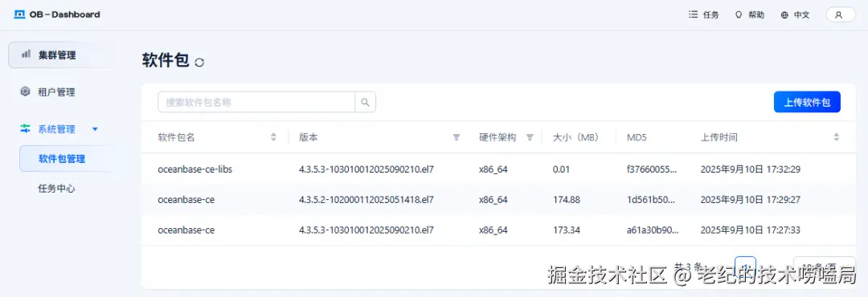Open 集群管理 in the sidebar
This screenshot has height=297, width=868.
point(63,55)
